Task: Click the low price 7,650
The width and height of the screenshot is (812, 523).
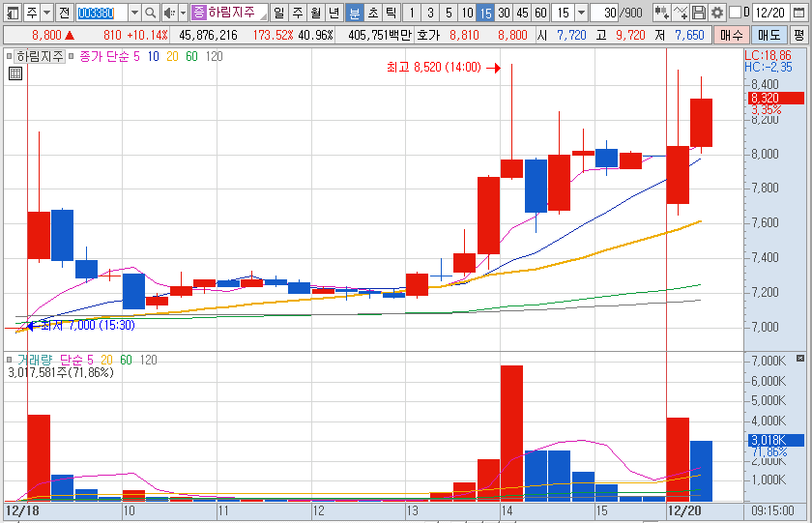Action: point(690,35)
